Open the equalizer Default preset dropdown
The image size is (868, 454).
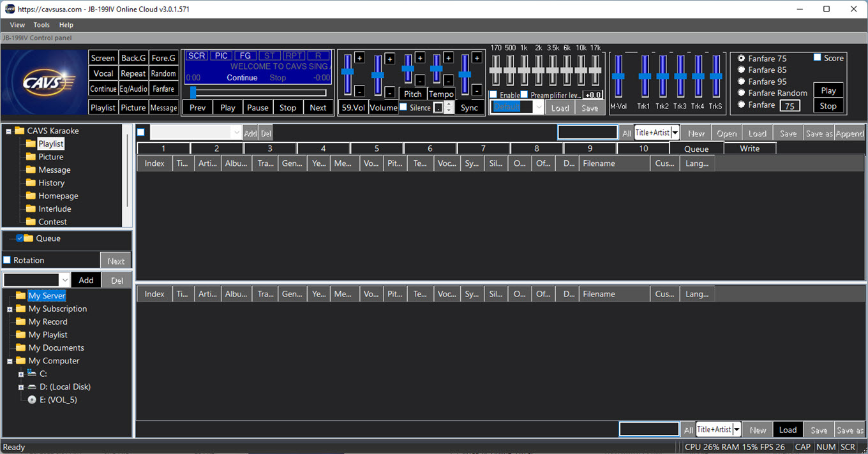click(539, 108)
